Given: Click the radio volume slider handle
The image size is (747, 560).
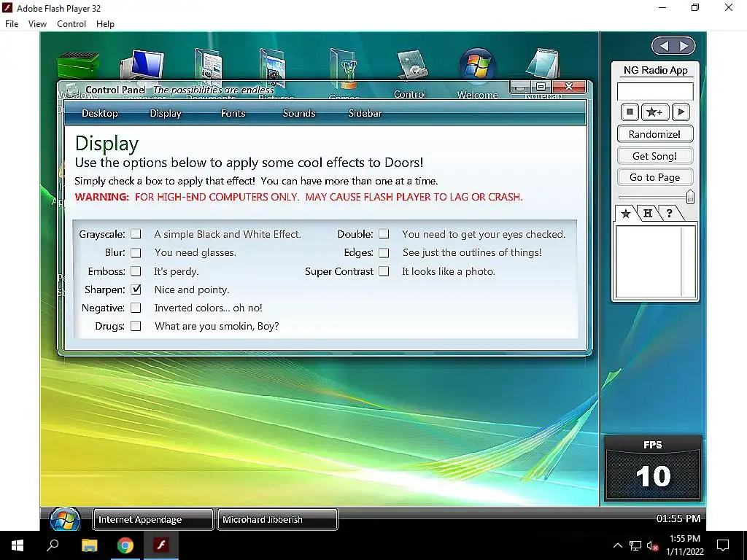Looking at the screenshot, I should pos(690,197).
